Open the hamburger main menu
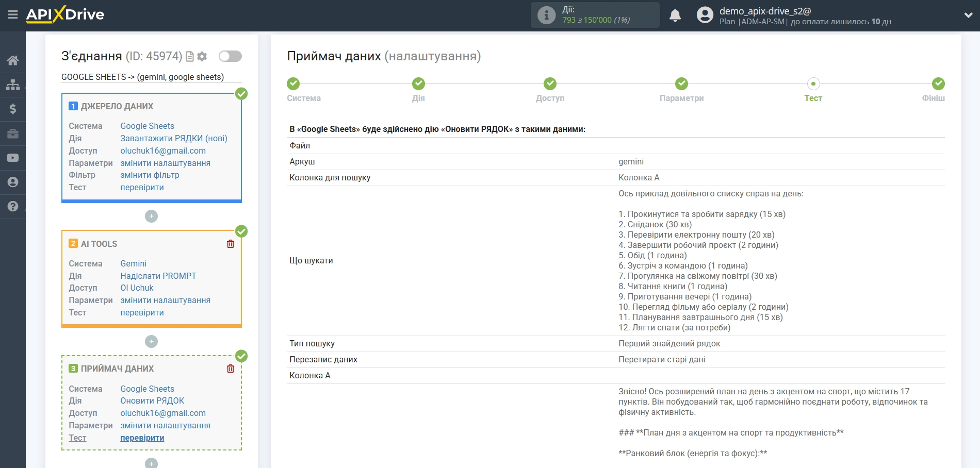 [x=13, y=15]
